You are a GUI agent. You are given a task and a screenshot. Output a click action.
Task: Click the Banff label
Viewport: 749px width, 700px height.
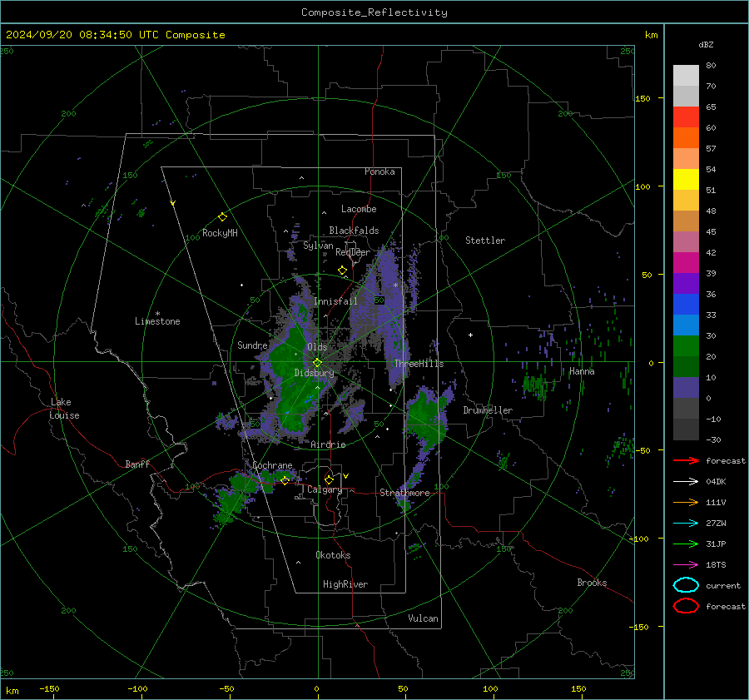coord(137,464)
